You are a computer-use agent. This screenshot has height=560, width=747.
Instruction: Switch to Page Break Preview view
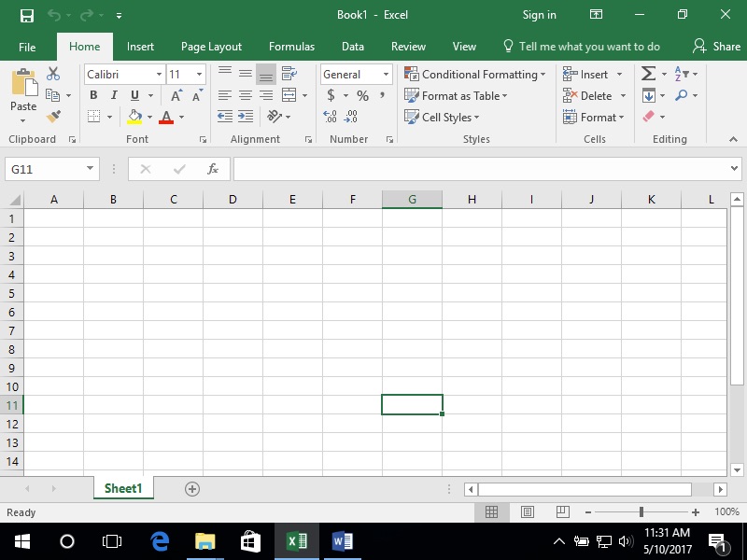[561, 511]
